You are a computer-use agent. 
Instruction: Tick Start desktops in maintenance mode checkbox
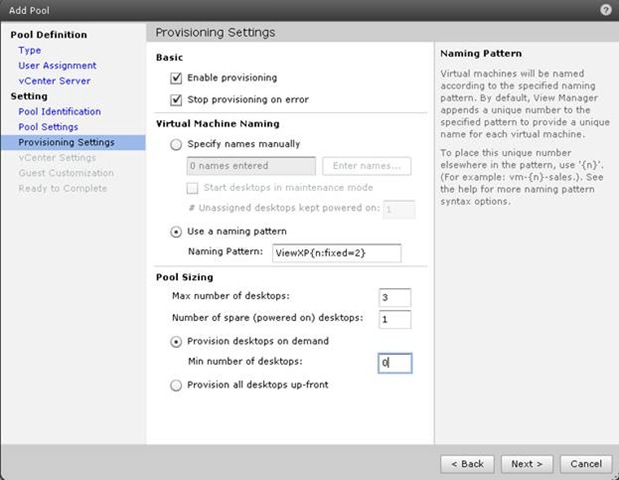[192, 188]
